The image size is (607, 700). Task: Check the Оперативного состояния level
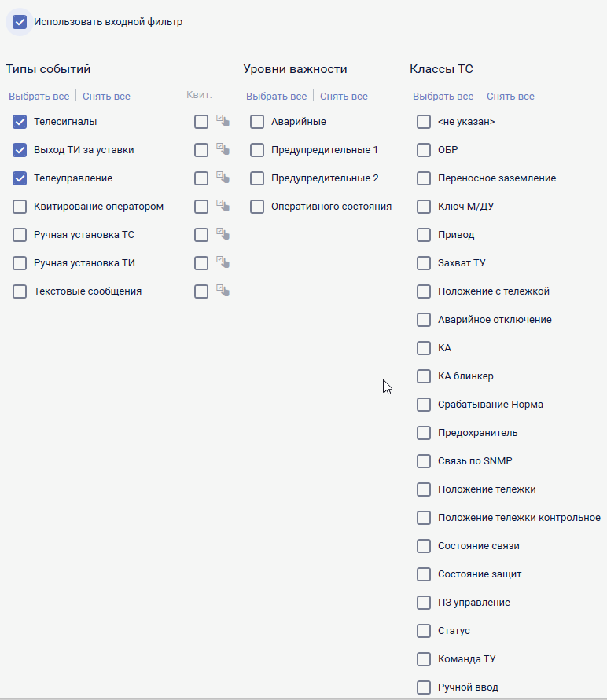click(x=257, y=207)
